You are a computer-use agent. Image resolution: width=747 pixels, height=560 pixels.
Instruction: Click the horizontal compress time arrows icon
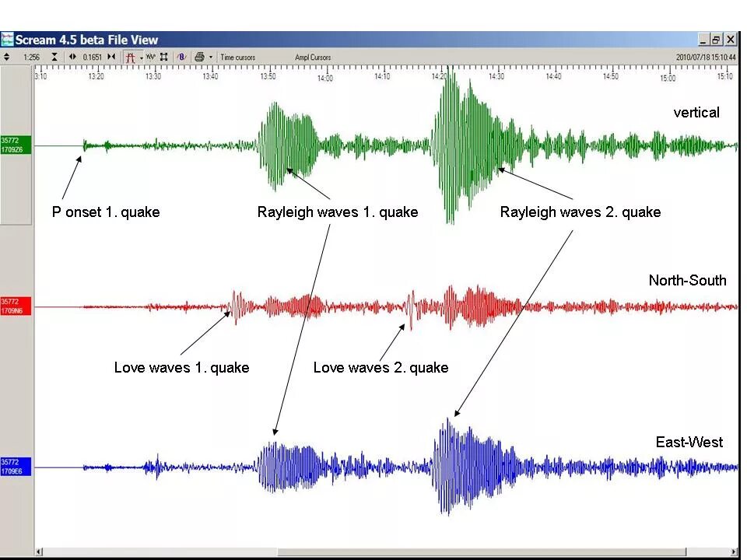111,57
